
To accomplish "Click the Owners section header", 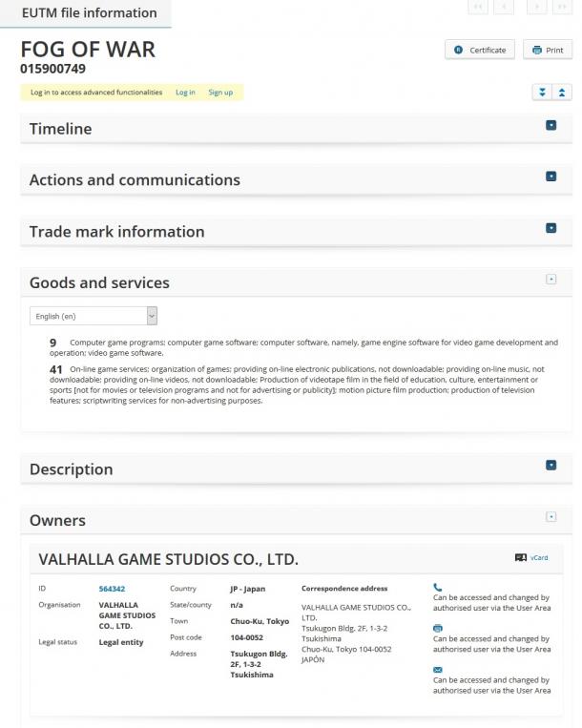I will click(296, 520).
